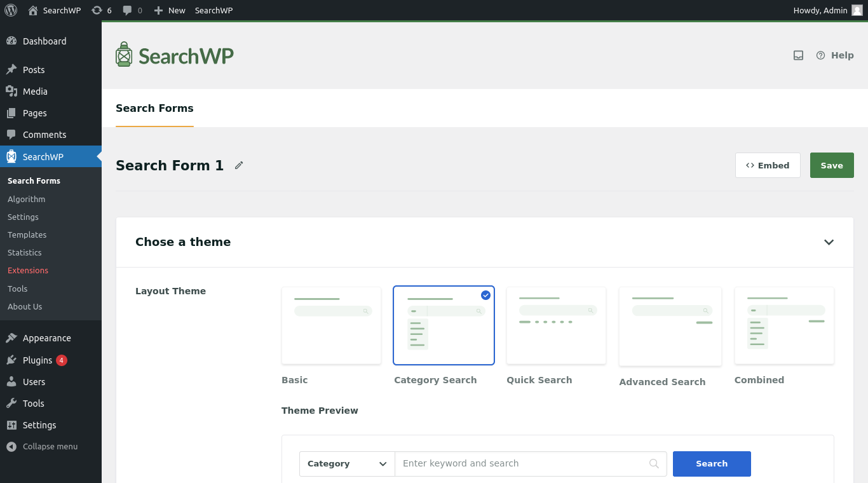Select the Basic layout theme

tap(330, 325)
